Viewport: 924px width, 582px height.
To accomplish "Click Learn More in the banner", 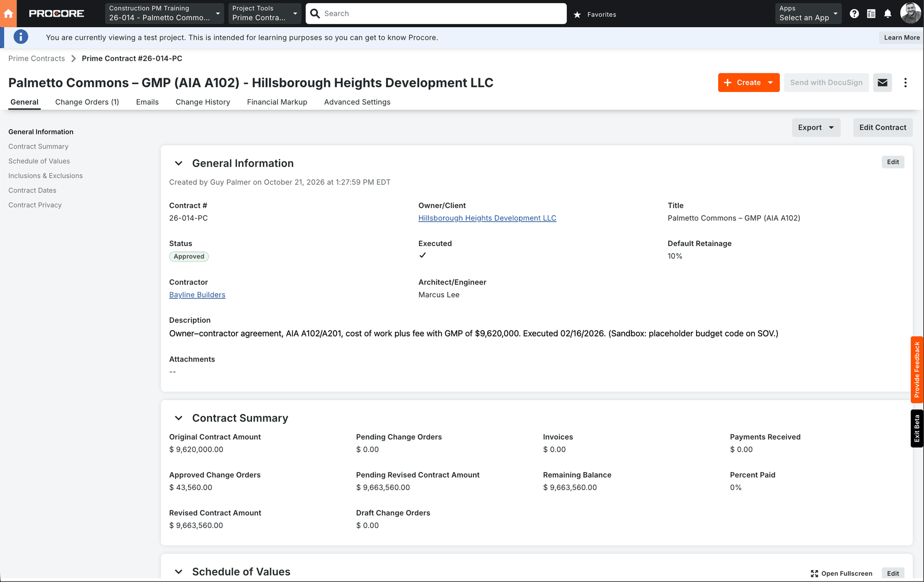I will pyautogui.click(x=902, y=37).
